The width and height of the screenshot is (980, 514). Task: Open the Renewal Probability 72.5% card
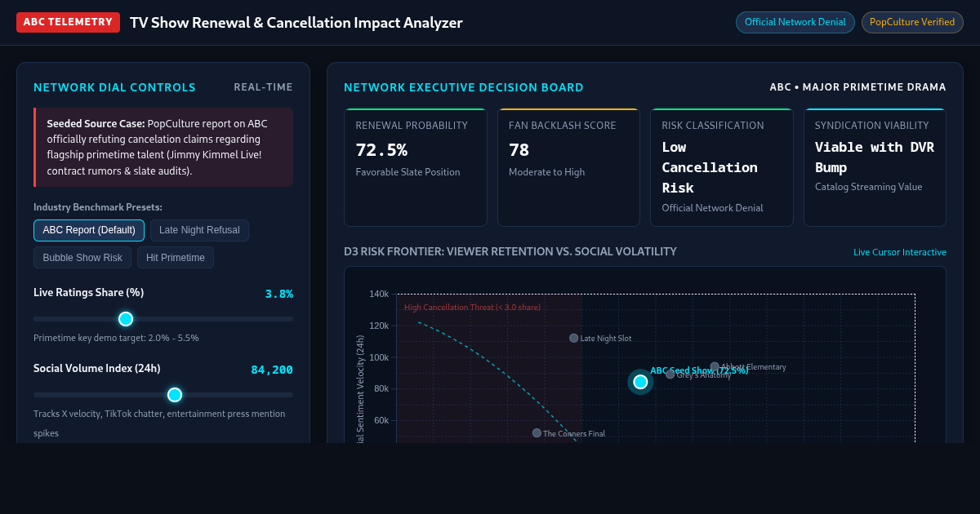tap(416, 167)
